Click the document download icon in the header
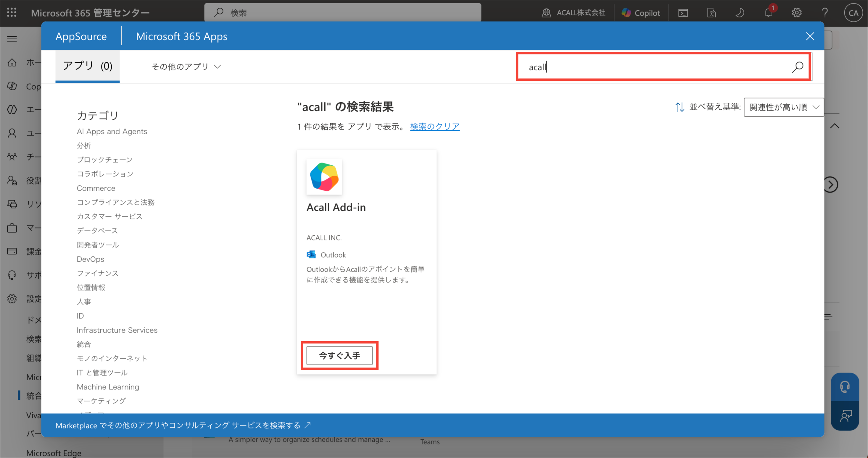Screen dimensions: 868x458 click(711, 13)
